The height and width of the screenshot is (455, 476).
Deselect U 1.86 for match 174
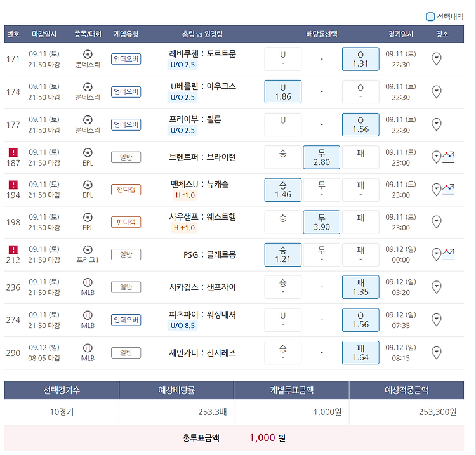pyautogui.click(x=282, y=91)
